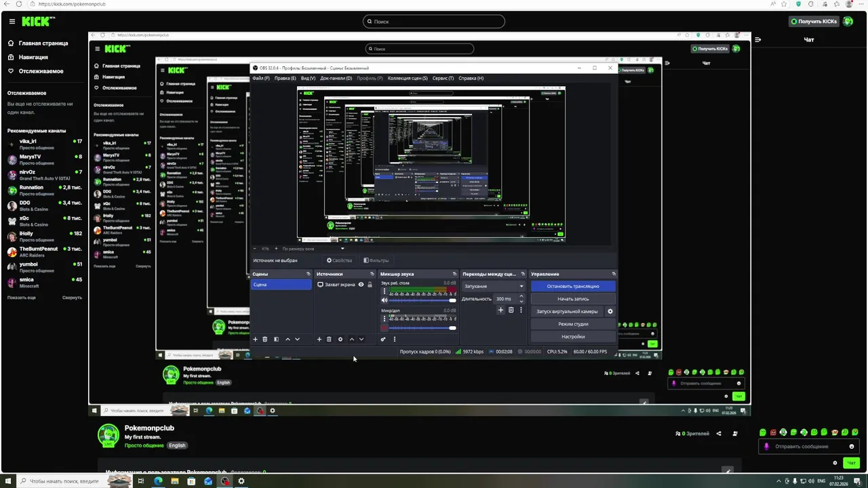The height and width of the screenshot is (488, 868).
Task: Click the green Чат button at bottom right of outermost page
Action: (x=852, y=463)
